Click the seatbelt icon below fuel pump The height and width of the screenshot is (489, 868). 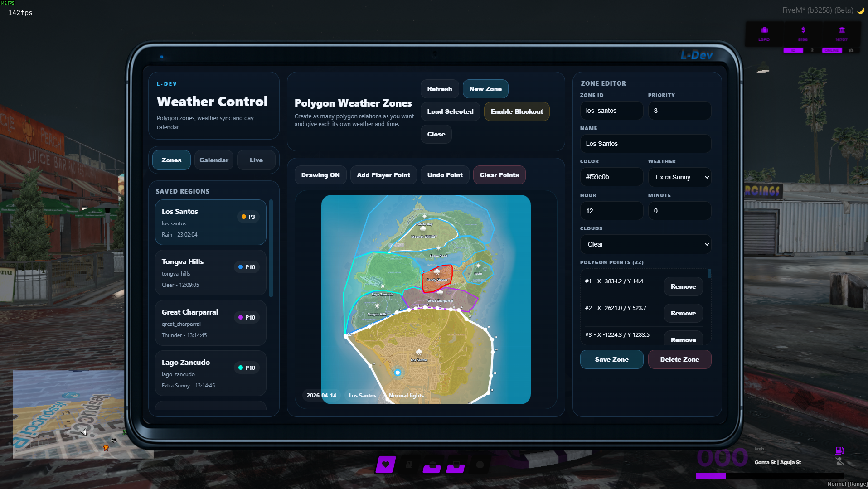(x=839, y=461)
